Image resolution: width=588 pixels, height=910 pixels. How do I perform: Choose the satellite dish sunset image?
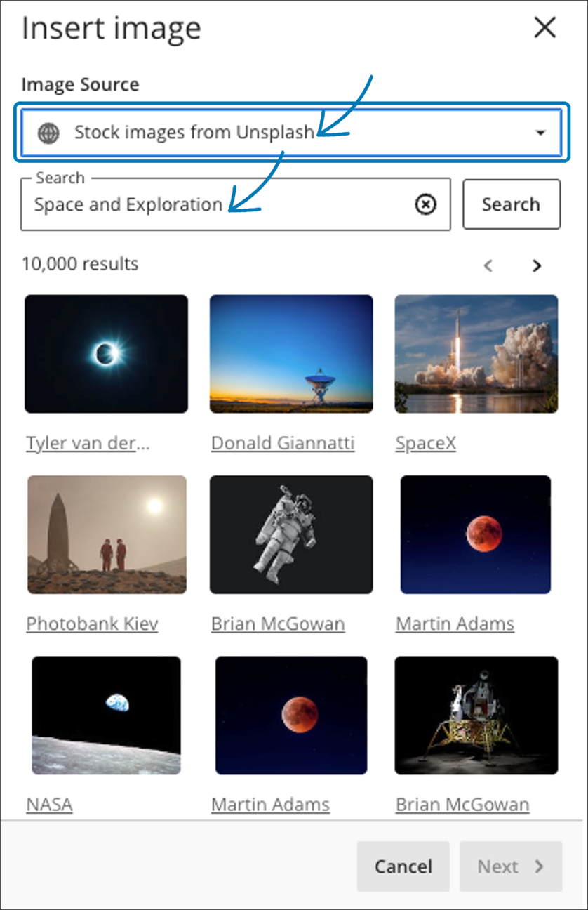pos(291,353)
